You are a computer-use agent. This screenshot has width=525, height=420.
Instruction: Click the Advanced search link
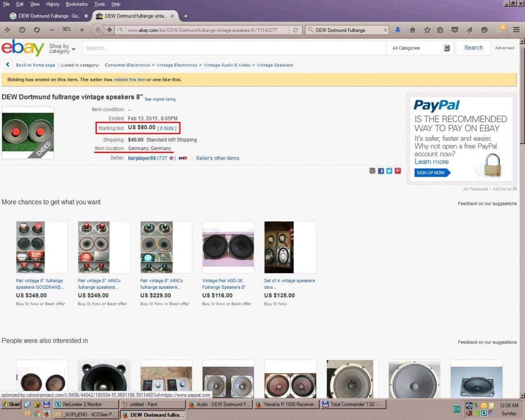(x=504, y=48)
